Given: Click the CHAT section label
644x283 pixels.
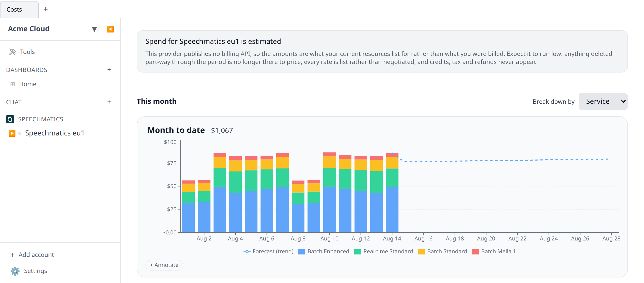Looking at the screenshot, I should pyautogui.click(x=14, y=102).
